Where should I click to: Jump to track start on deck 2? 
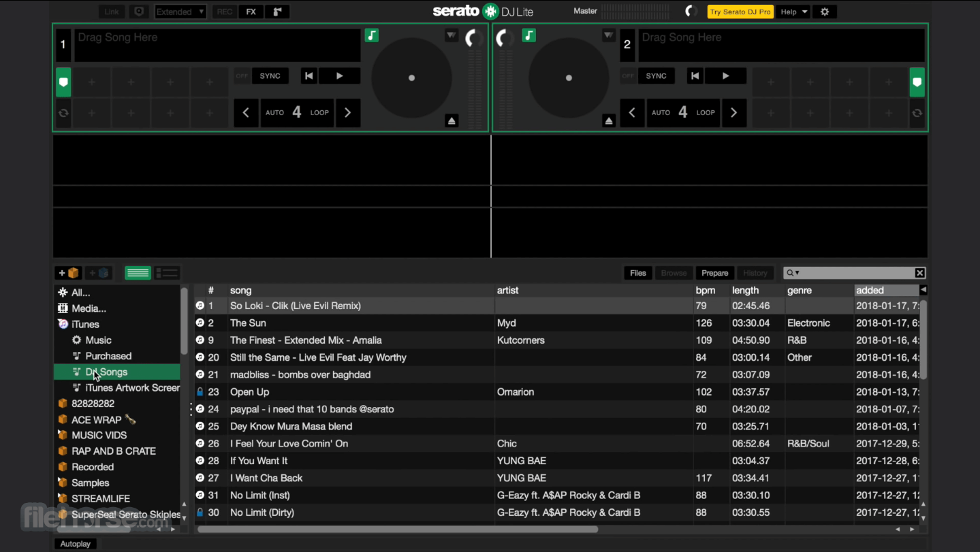coord(695,76)
